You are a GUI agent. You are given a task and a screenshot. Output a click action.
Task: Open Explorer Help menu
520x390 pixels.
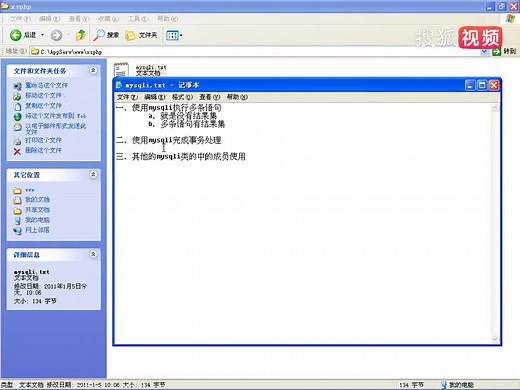[167, 19]
